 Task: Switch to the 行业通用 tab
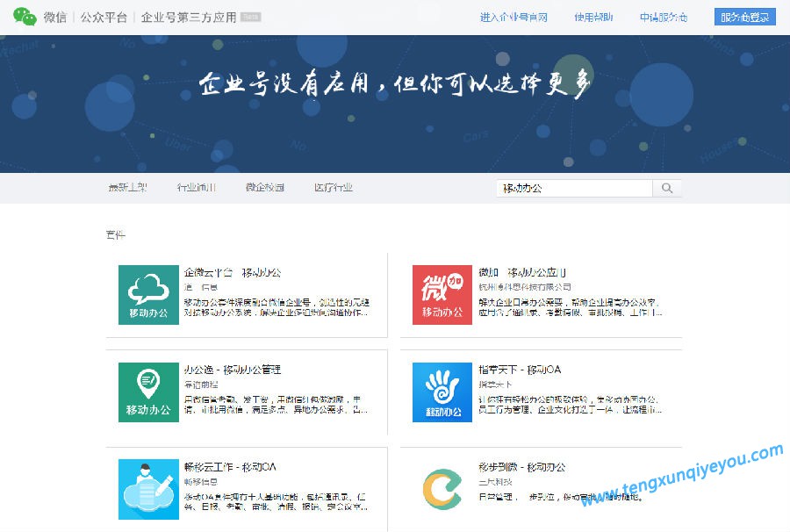(196, 187)
